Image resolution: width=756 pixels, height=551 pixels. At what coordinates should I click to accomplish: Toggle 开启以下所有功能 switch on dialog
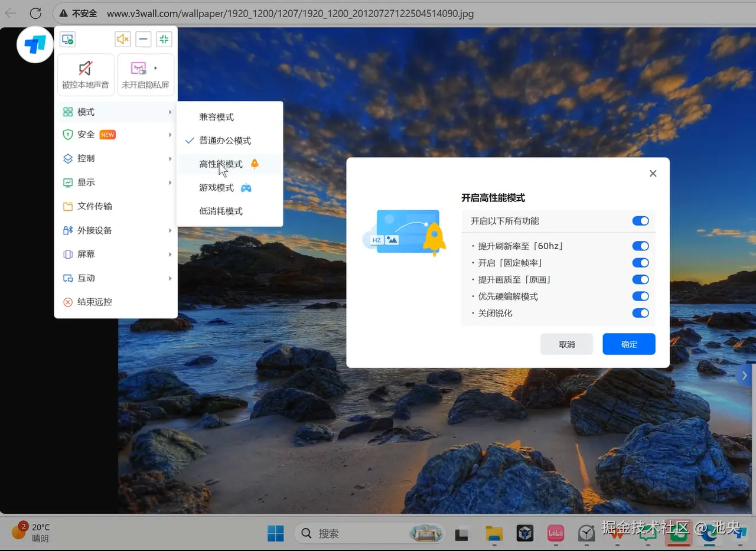point(640,221)
